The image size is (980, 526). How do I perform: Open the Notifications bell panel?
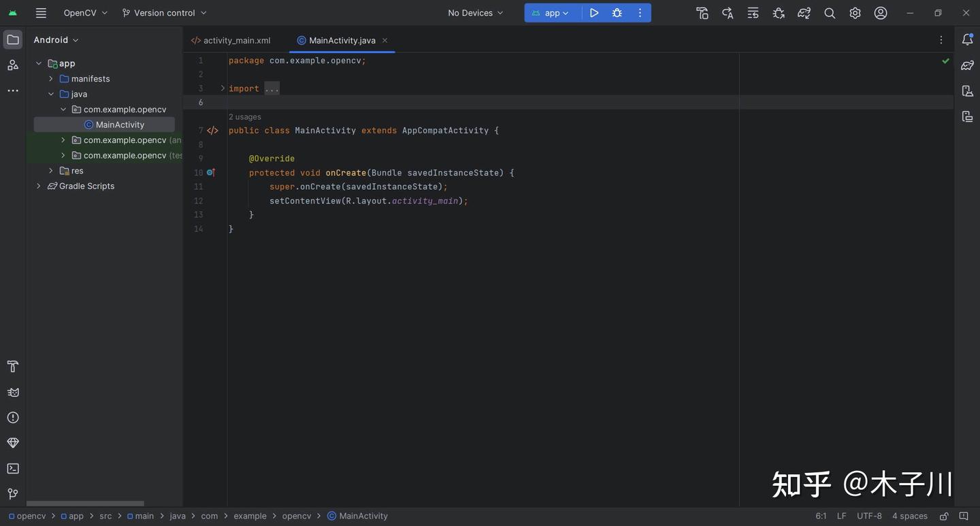[967, 39]
